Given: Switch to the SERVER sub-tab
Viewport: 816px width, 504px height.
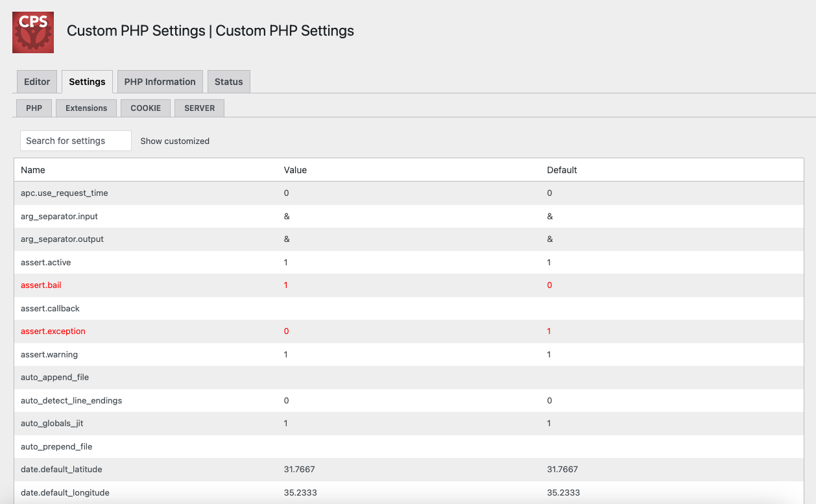Looking at the screenshot, I should click(x=199, y=108).
